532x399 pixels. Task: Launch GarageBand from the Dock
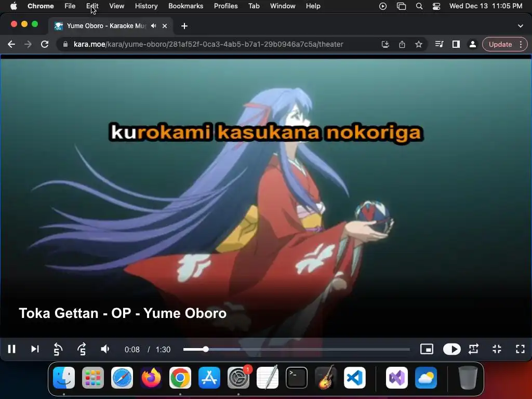(326, 378)
